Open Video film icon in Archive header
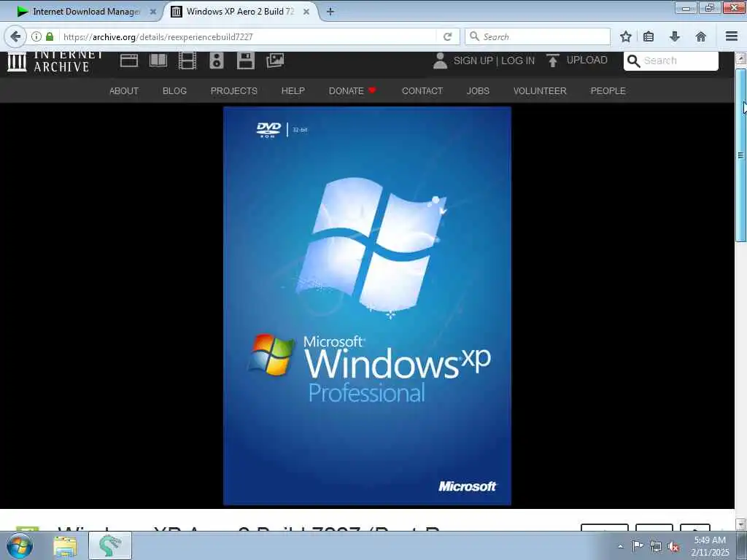 pos(187,61)
